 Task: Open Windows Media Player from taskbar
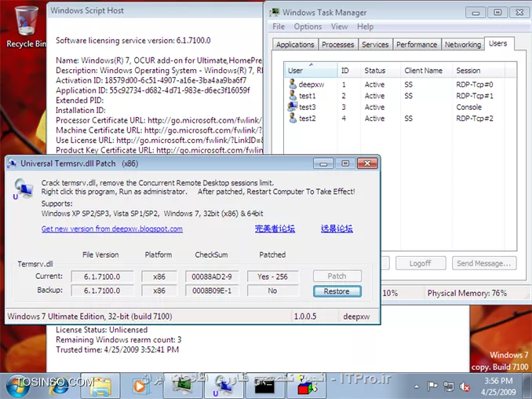pyautogui.click(x=139, y=386)
